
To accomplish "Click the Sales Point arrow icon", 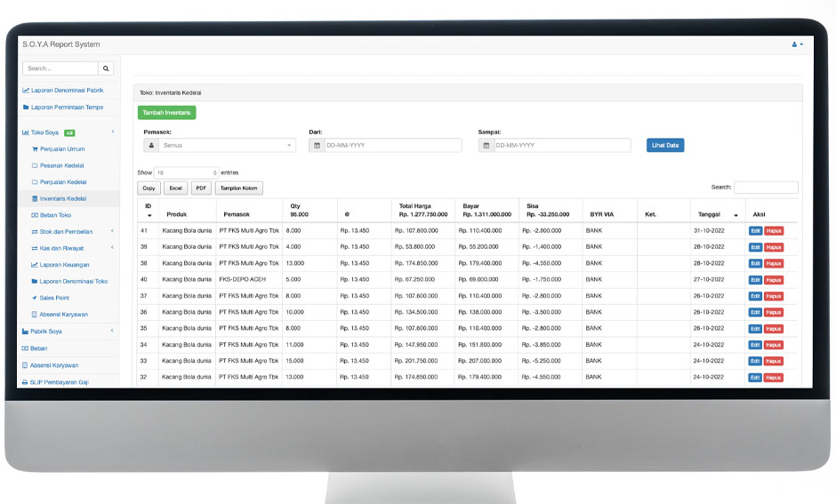I will point(35,298).
